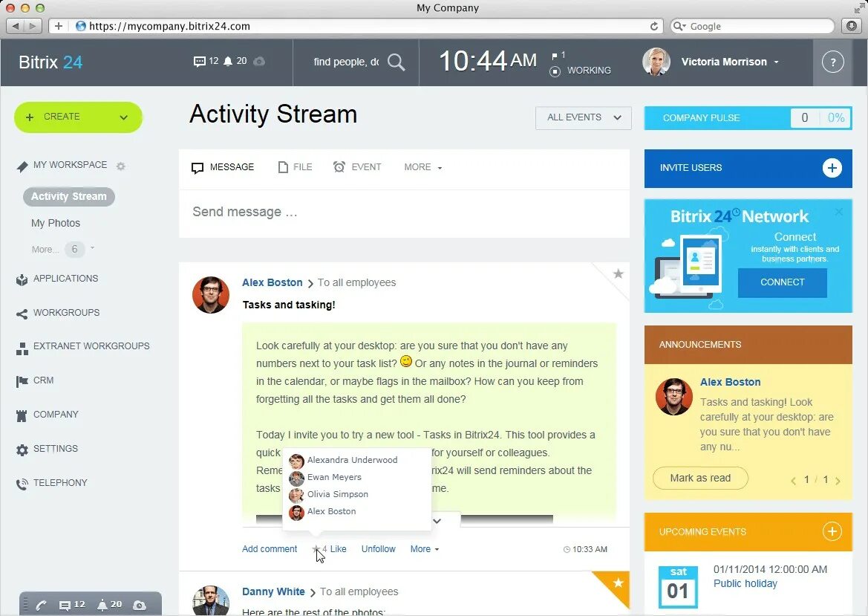Select Ewan Meyers in likes popup
This screenshot has height=616, width=868.
(x=334, y=478)
